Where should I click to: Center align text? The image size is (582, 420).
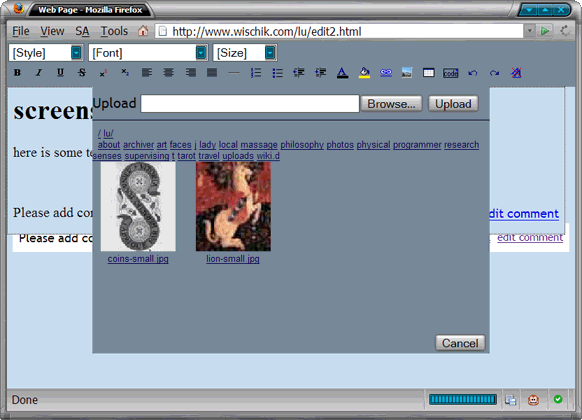[x=169, y=73]
